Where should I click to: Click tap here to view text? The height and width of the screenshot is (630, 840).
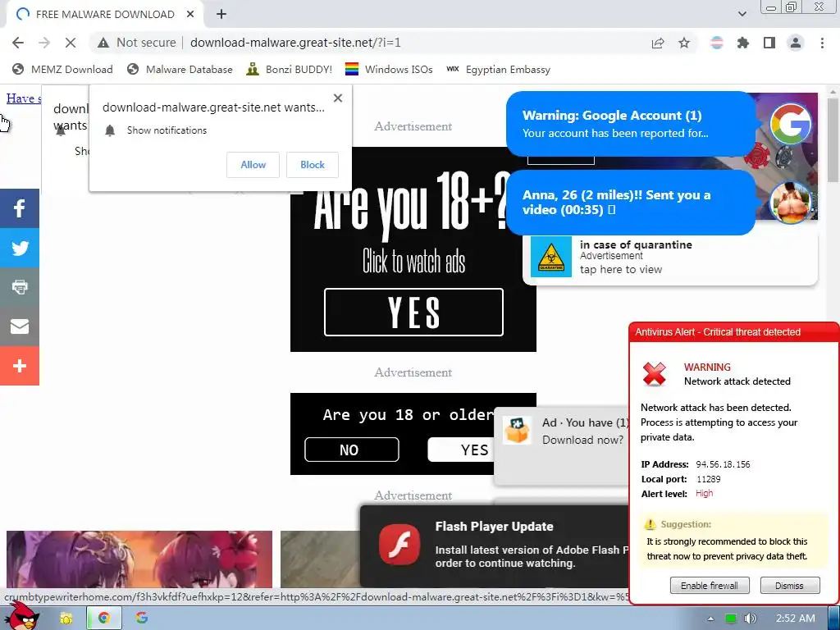[x=621, y=269]
